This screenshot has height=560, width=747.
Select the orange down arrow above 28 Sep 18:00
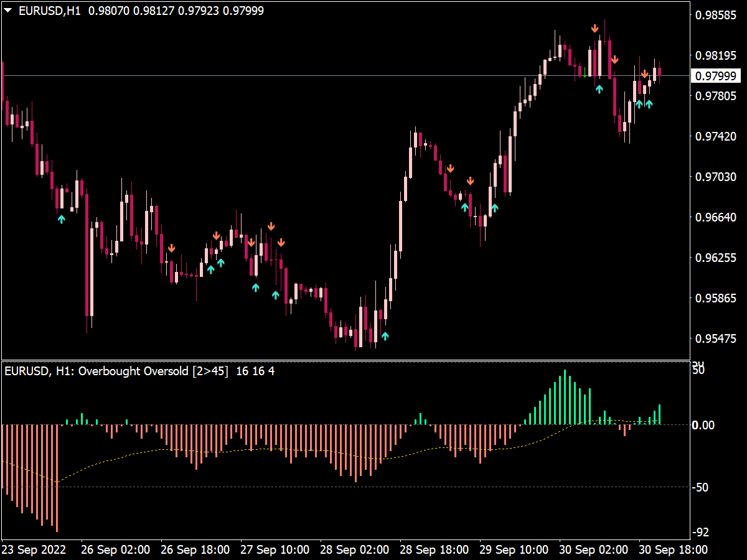[x=451, y=167]
